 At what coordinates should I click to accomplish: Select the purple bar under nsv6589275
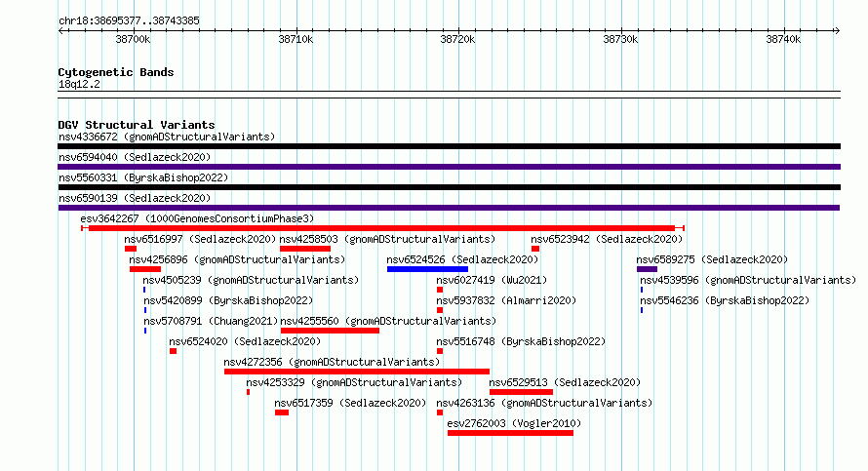648,269
